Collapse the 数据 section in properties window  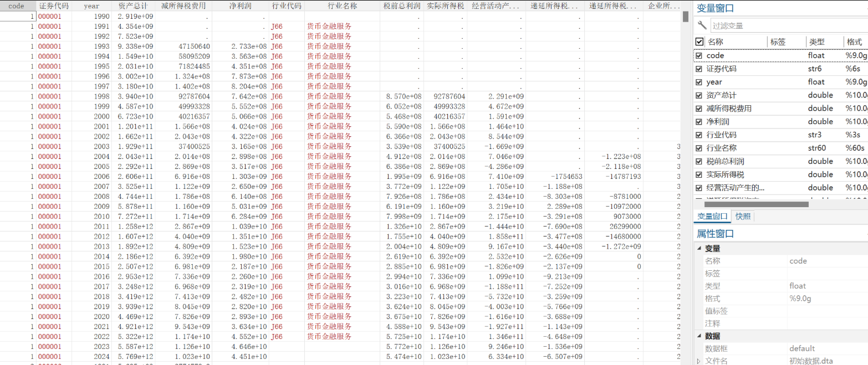coord(699,336)
